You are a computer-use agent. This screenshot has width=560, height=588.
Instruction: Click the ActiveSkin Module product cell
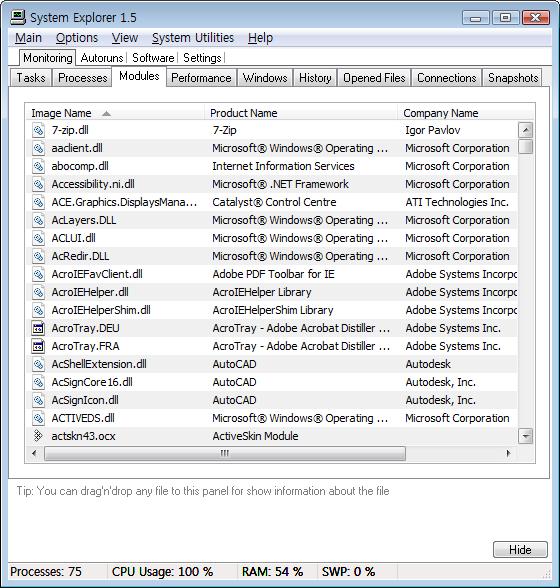click(255, 436)
